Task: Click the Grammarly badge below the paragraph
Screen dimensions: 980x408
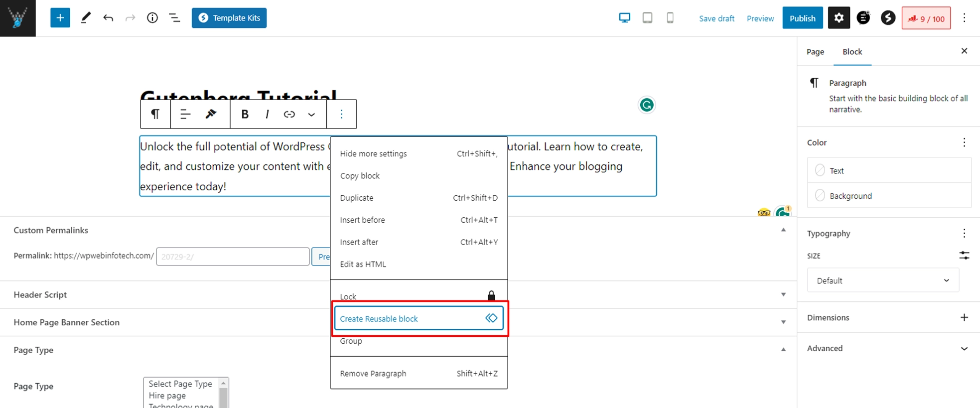Action: coord(783,211)
